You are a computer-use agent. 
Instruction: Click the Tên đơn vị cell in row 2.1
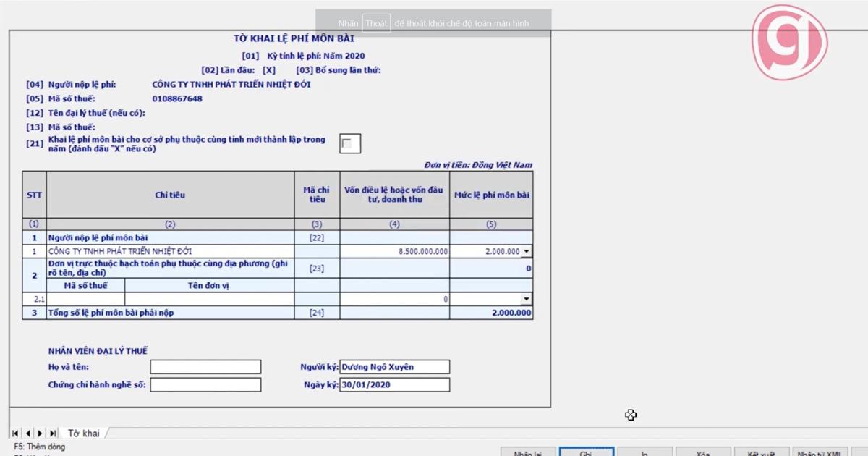209,299
